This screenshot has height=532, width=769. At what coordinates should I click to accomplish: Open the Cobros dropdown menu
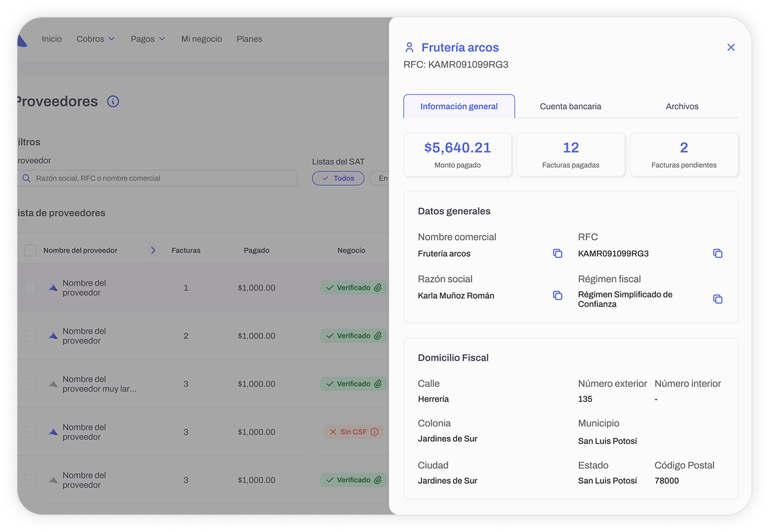(96, 39)
